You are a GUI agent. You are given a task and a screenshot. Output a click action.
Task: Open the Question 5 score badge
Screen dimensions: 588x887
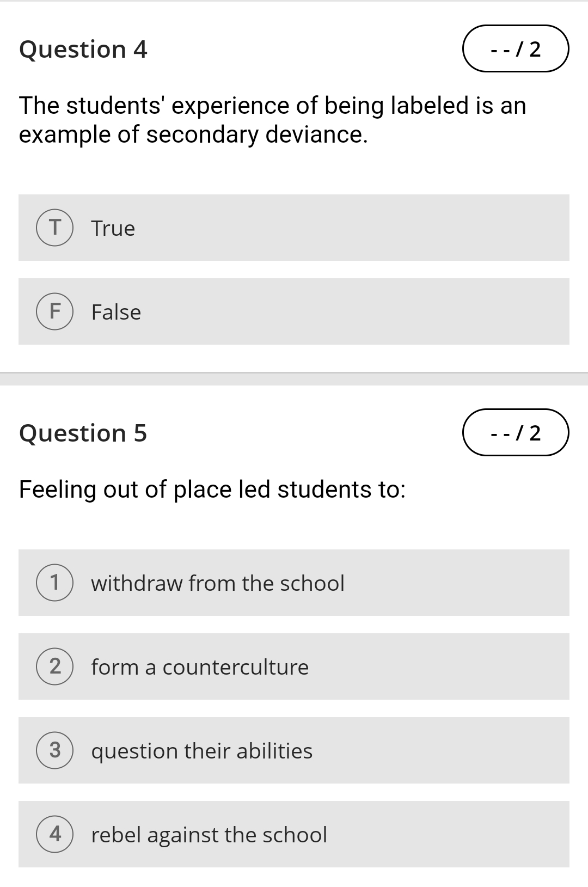pyautogui.click(x=514, y=433)
